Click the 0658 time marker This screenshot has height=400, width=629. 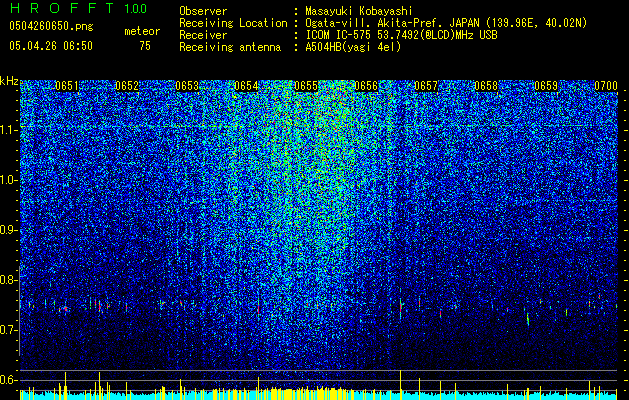[486, 86]
